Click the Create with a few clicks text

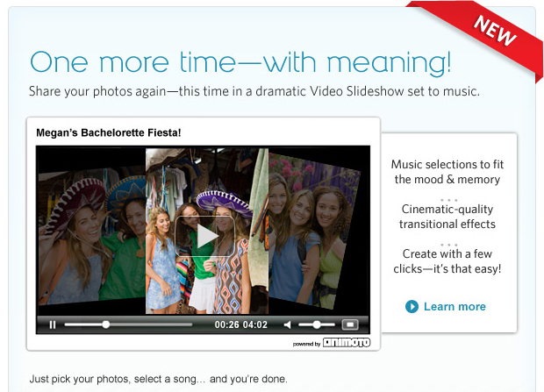447,261
